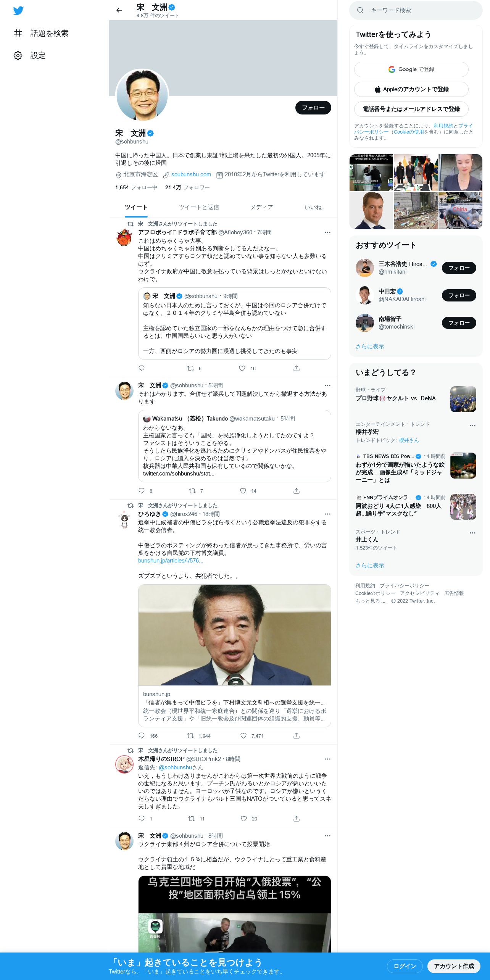Open TBS NEWS DIG ミッドジャーニー story
Viewport: 490px width, 980px height.
pyautogui.click(x=416, y=467)
